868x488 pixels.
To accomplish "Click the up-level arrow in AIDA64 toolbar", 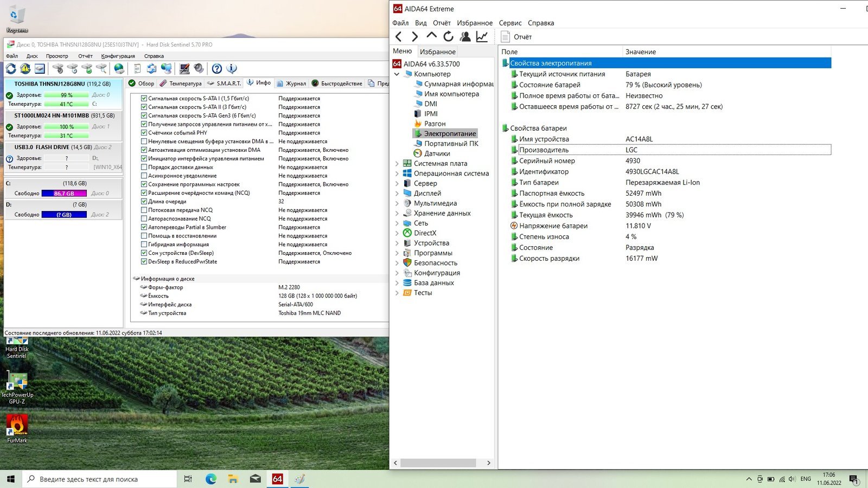I will (x=431, y=36).
